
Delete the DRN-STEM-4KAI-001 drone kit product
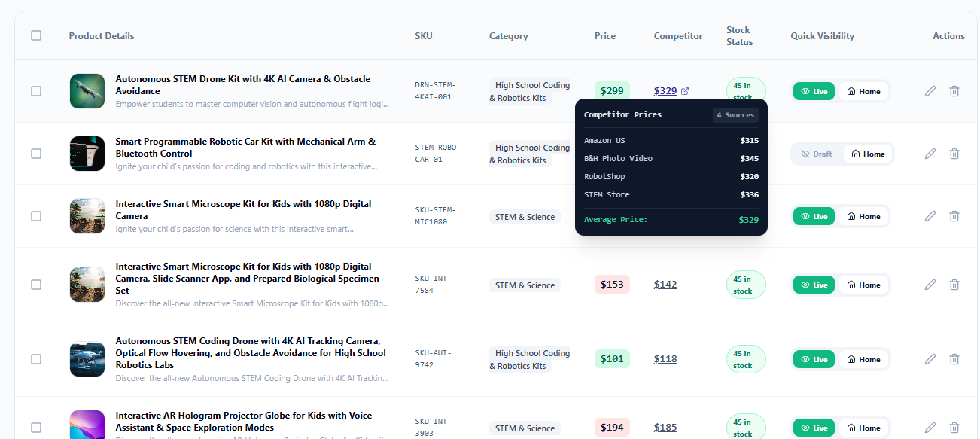[954, 91]
